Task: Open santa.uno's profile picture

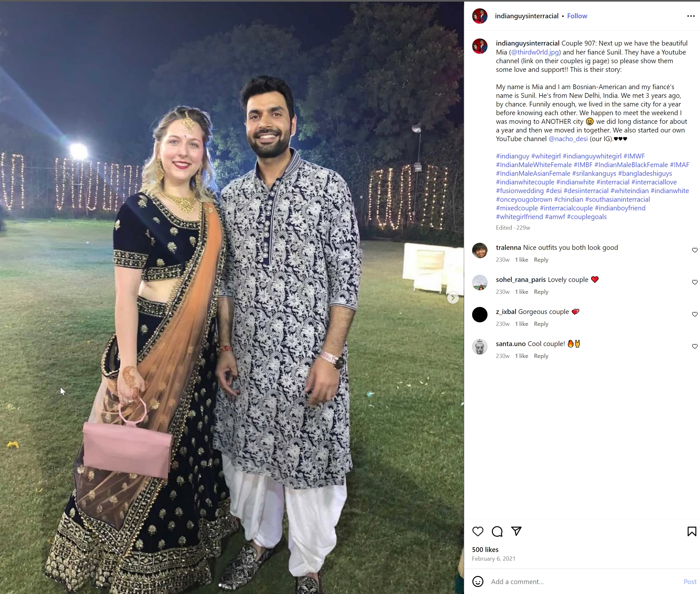Action: click(479, 346)
